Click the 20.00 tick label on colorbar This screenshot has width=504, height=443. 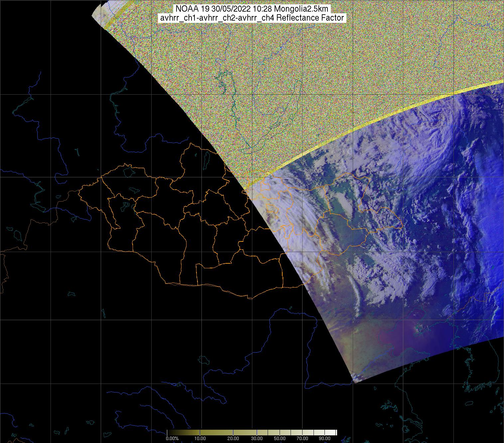point(233,439)
